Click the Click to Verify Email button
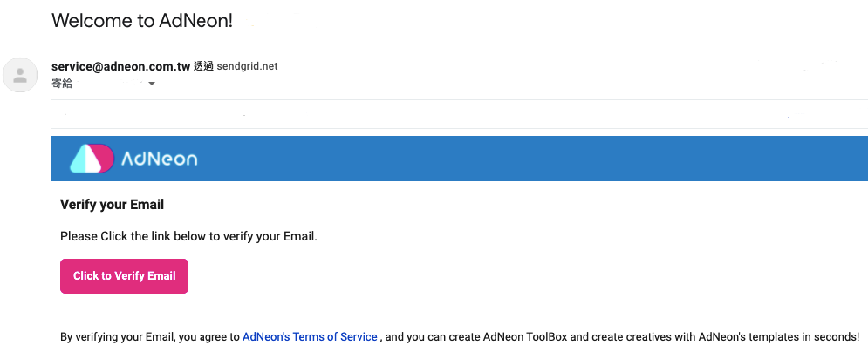The image size is (868, 352). 124,275
